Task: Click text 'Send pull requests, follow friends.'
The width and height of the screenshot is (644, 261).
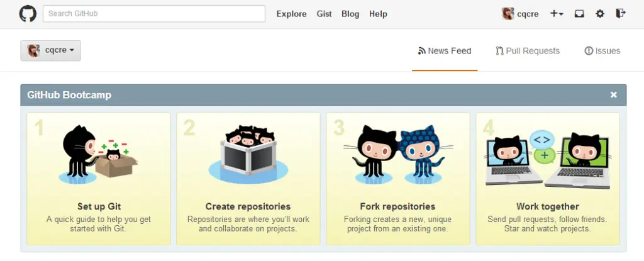Action: tap(548, 219)
